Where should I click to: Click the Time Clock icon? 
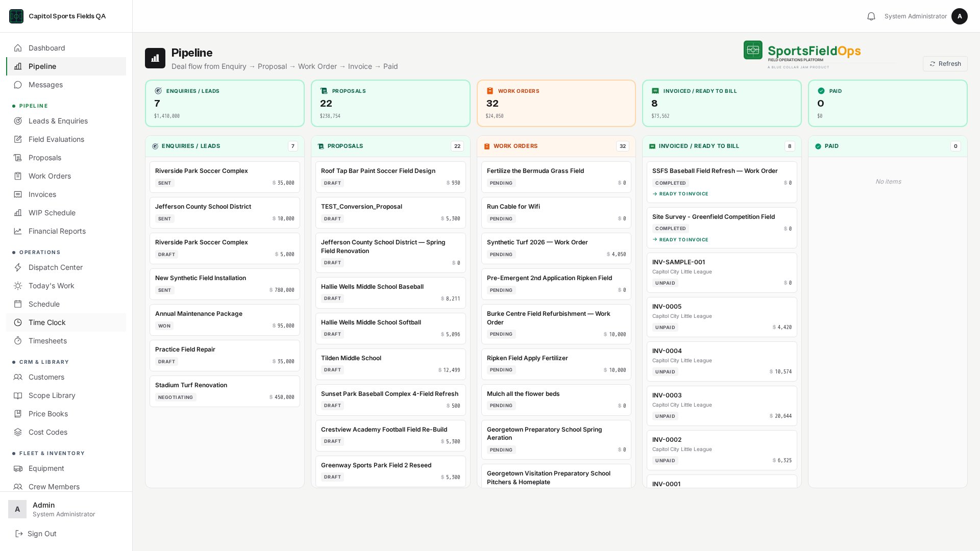tap(18, 322)
